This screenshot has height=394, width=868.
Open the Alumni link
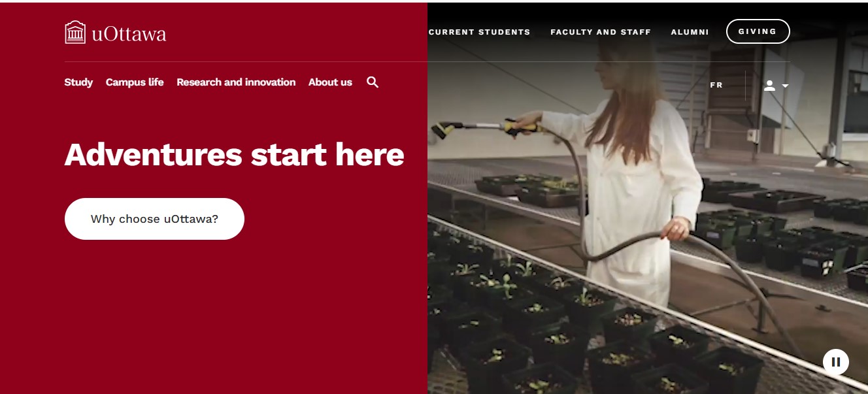pos(690,32)
